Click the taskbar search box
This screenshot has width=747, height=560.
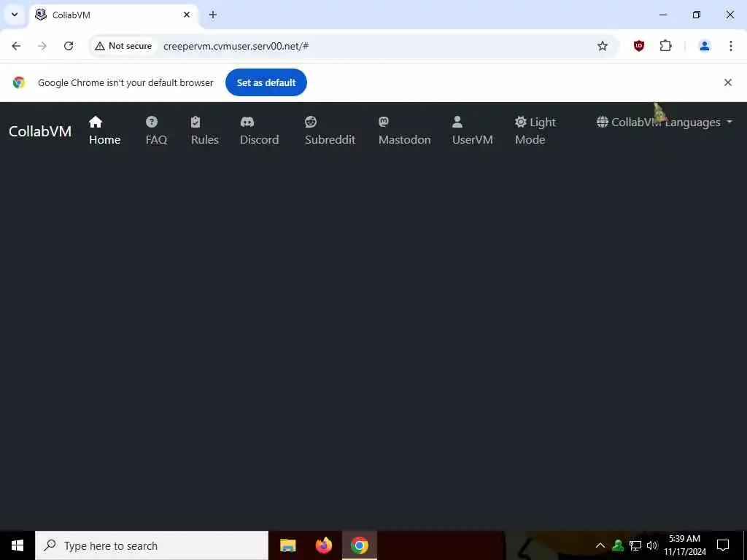pyautogui.click(x=152, y=545)
